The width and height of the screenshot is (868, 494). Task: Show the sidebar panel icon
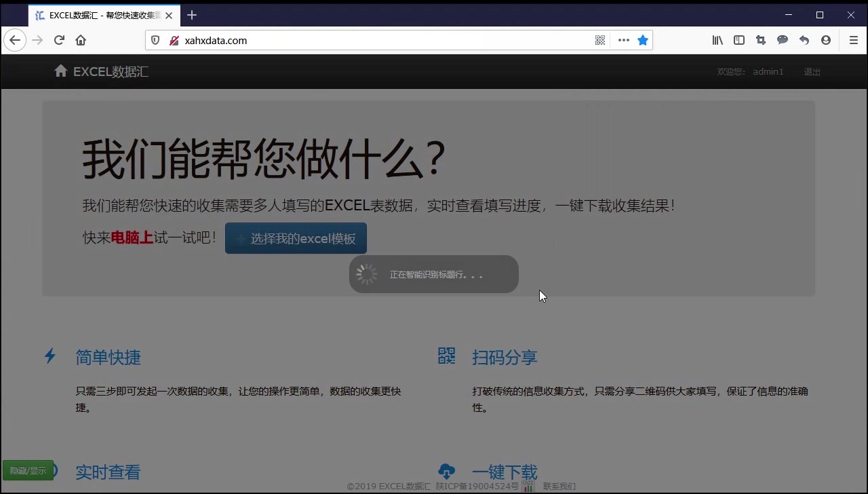739,40
